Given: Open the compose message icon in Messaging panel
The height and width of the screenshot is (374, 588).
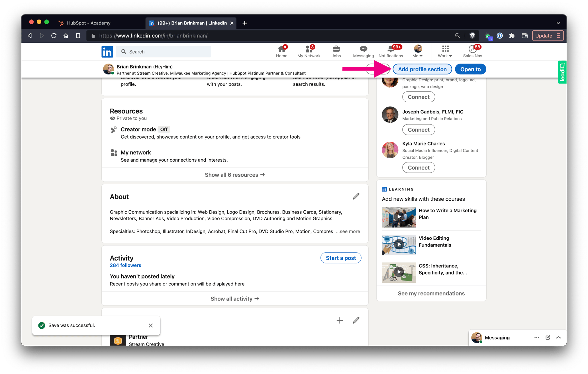Looking at the screenshot, I should click(548, 338).
